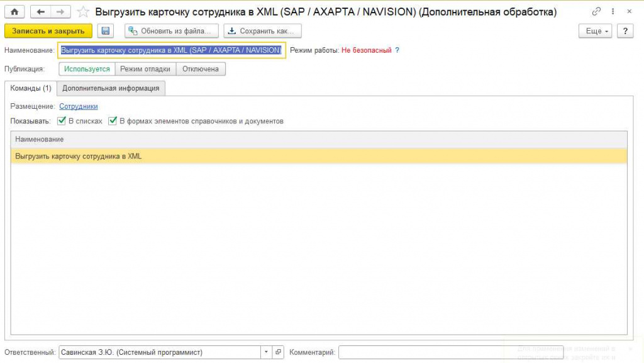Viewport: 644px width, 363px height.
Task: Save using the floppy disk icon
Action: (x=106, y=31)
